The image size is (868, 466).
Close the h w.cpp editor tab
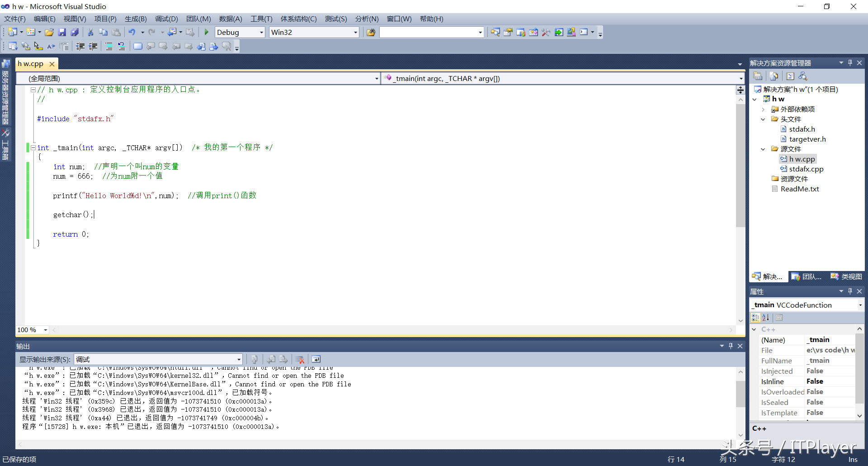(52, 64)
